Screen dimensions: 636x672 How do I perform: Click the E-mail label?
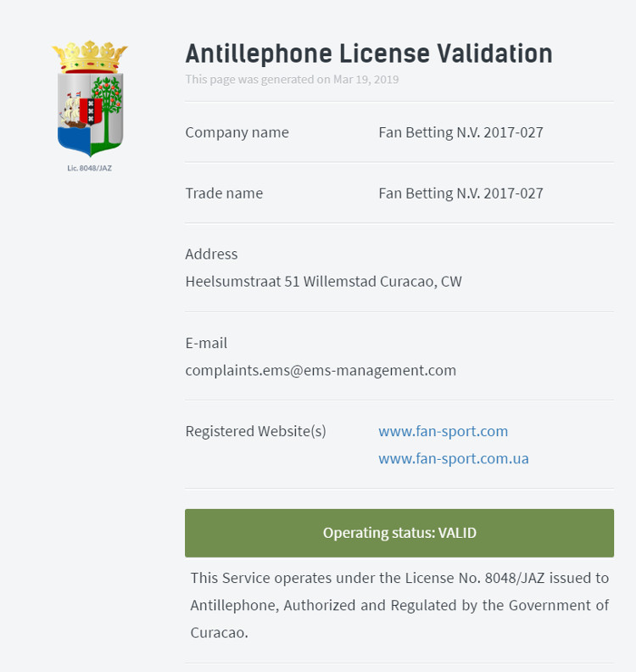(206, 343)
